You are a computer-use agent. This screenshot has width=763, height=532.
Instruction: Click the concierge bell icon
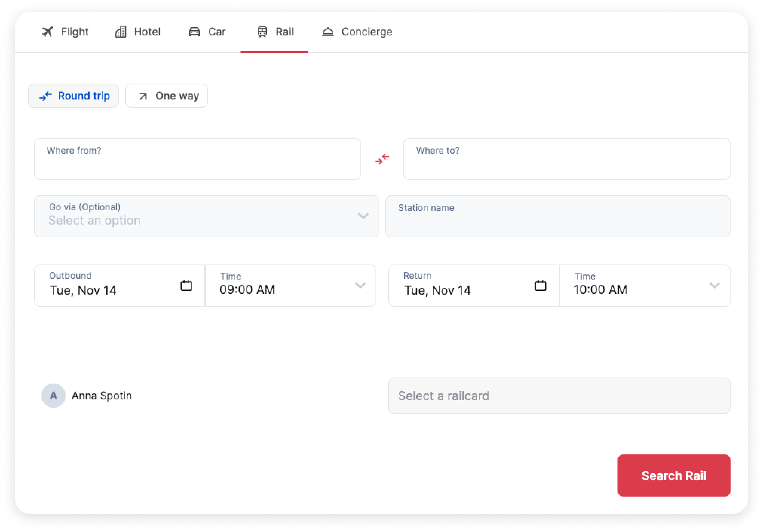point(328,32)
